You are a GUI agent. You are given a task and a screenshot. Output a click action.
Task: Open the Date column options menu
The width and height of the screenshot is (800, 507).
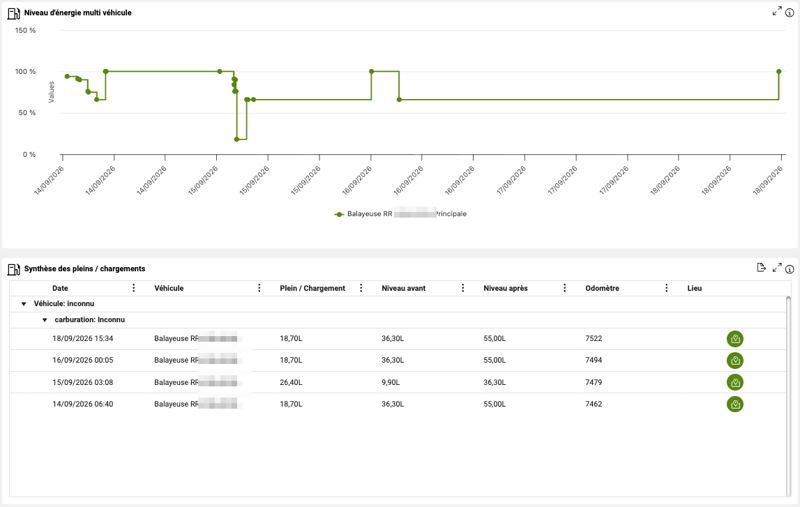click(x=134, y=288)
